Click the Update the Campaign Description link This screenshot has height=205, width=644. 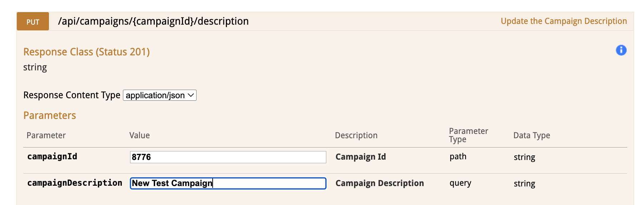[x=564, y=21]
